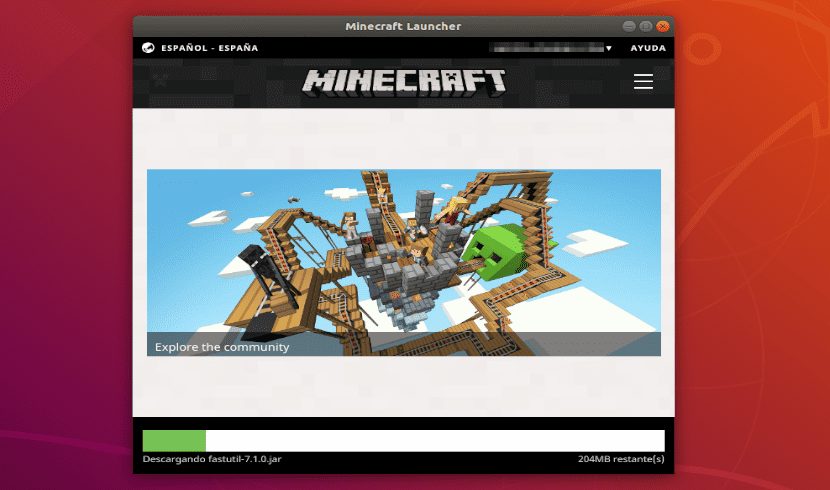Viewport: 830px width, 490px height.
Task: Click the 204MB restante(s) text
Action: (621, 459)
